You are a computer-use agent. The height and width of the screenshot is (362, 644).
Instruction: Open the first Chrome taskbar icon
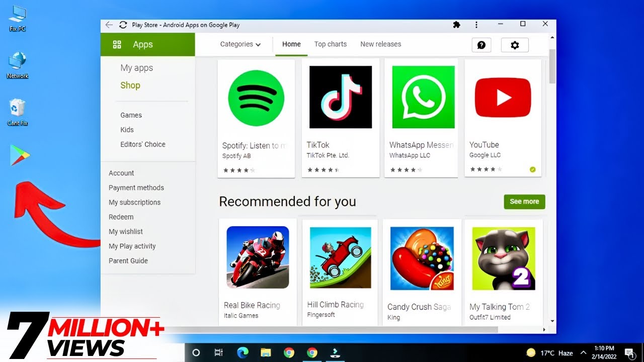(289, 352)
